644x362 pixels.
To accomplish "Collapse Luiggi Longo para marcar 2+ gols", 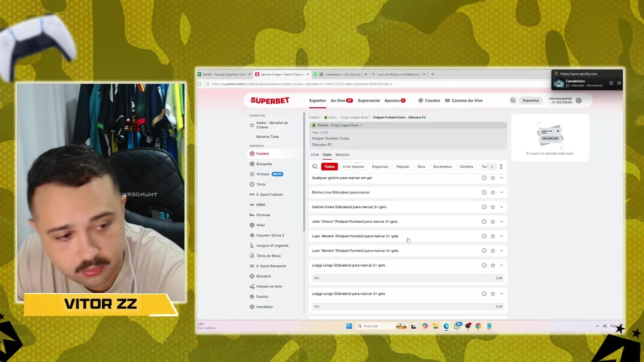I will point(501,265).
